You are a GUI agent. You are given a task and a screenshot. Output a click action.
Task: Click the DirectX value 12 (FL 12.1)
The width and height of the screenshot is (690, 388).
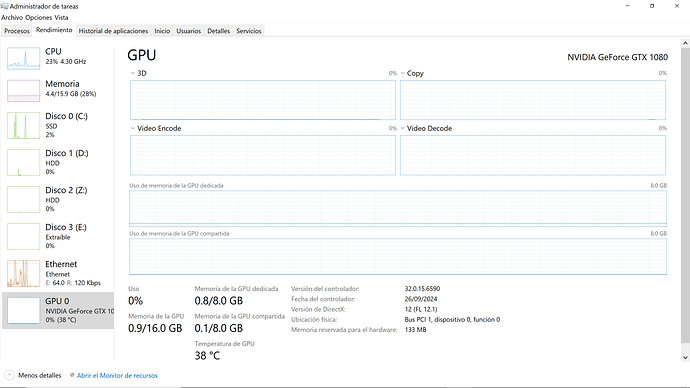(421, 309)
